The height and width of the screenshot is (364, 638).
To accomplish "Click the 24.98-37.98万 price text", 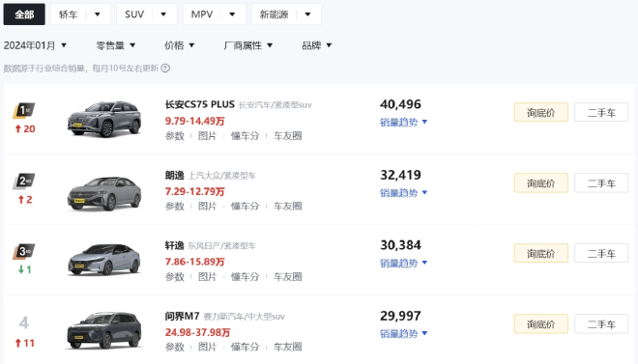I will [x=198, y=332].
